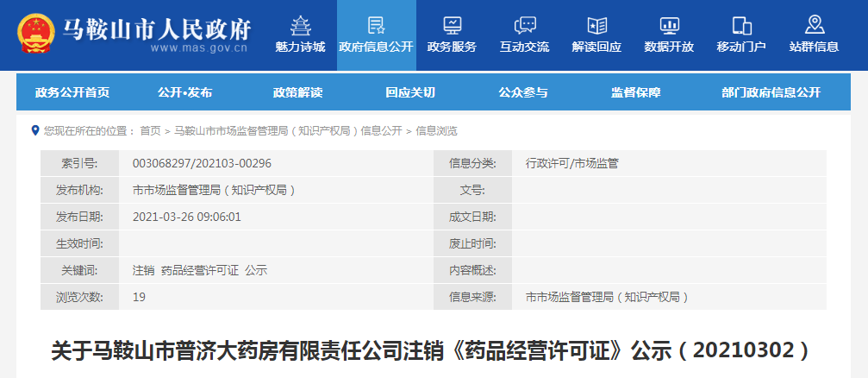Click the breadcrumb location pin icon
The image size is (868, 378).
35,131
